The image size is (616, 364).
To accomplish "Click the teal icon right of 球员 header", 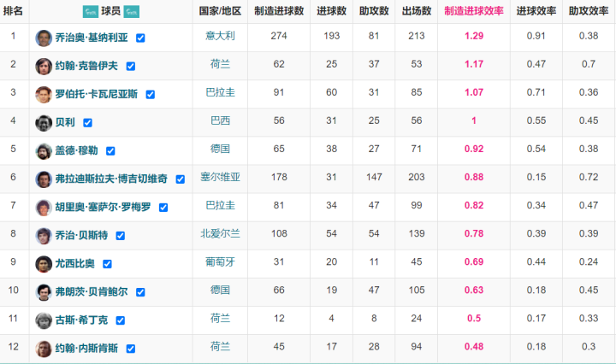I will click(131, 12).
